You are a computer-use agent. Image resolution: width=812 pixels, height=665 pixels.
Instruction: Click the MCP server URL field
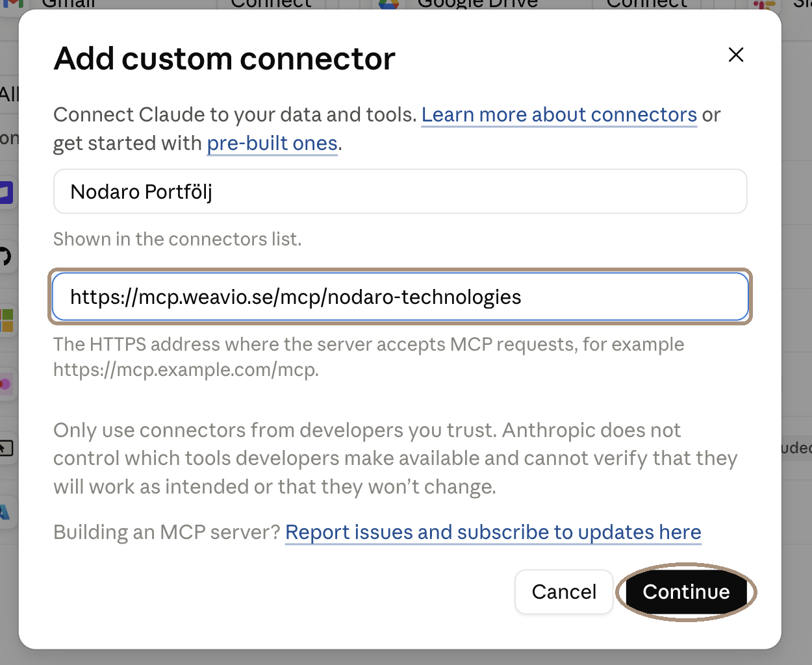400,297
